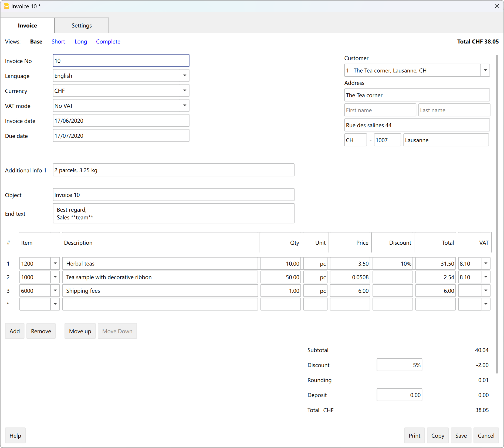
Task: Open Help for the invoice dialog
Action: (15, 436)
